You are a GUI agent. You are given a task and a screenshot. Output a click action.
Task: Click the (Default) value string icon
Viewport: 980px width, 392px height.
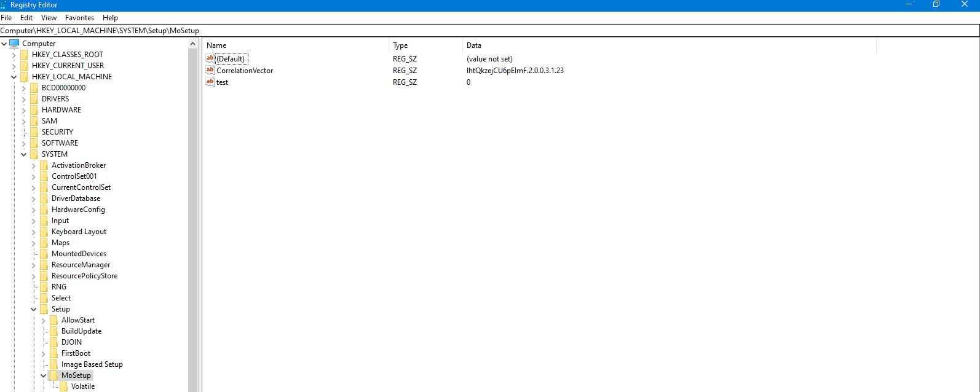(x=210, y=59)
